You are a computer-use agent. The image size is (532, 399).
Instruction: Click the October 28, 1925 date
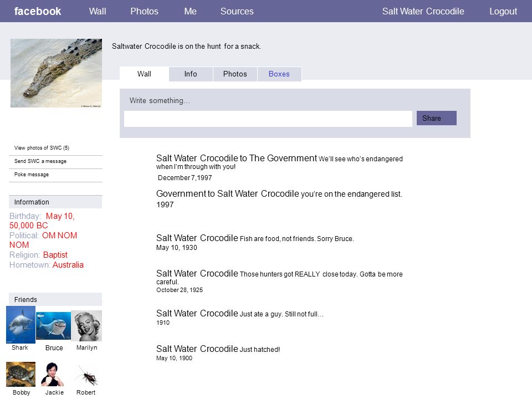(x=180, y=290)
